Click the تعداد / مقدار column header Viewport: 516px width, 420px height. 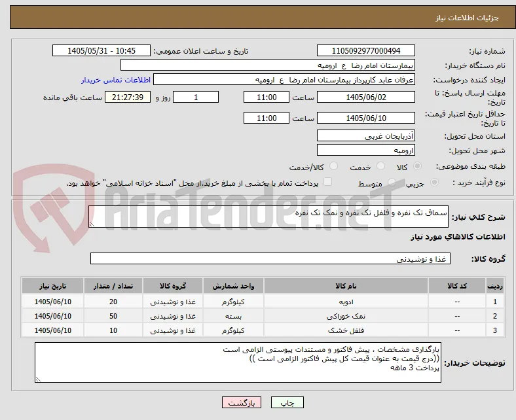pos(113,286)
